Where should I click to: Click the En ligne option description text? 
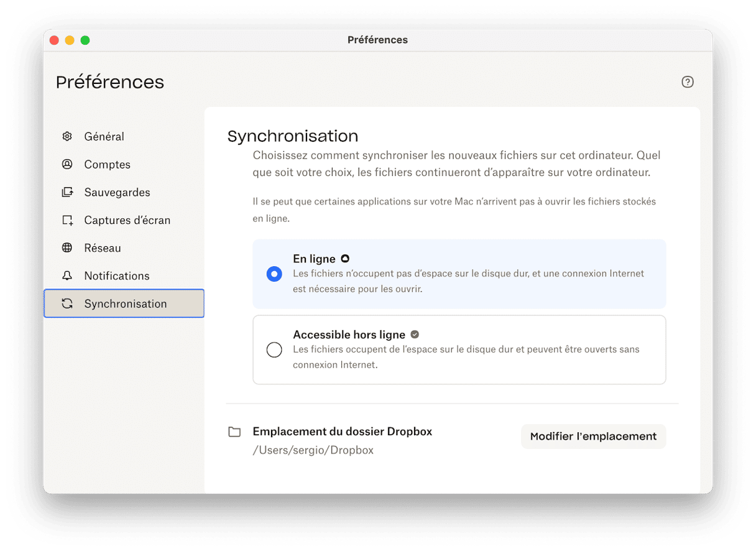468,281
